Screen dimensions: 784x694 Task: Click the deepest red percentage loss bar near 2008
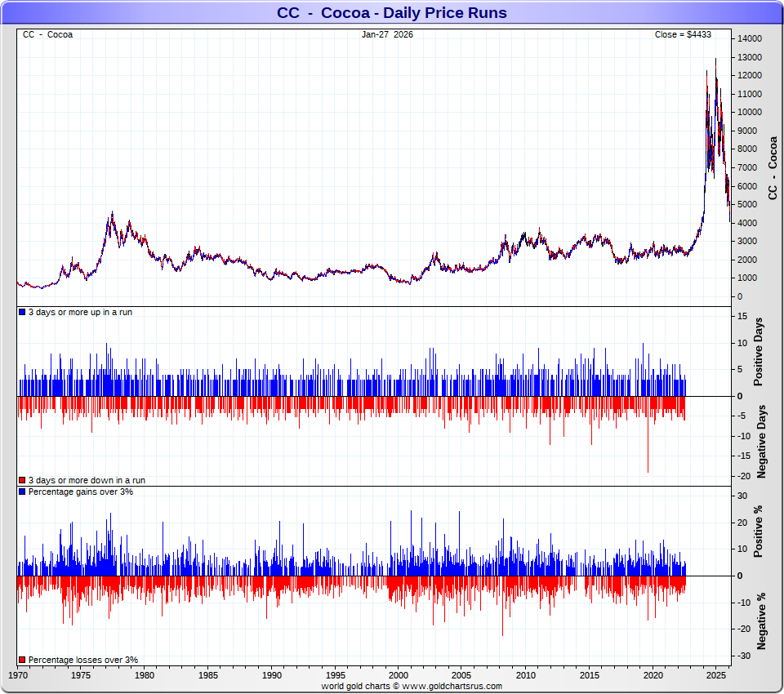[x=502, y=606]
